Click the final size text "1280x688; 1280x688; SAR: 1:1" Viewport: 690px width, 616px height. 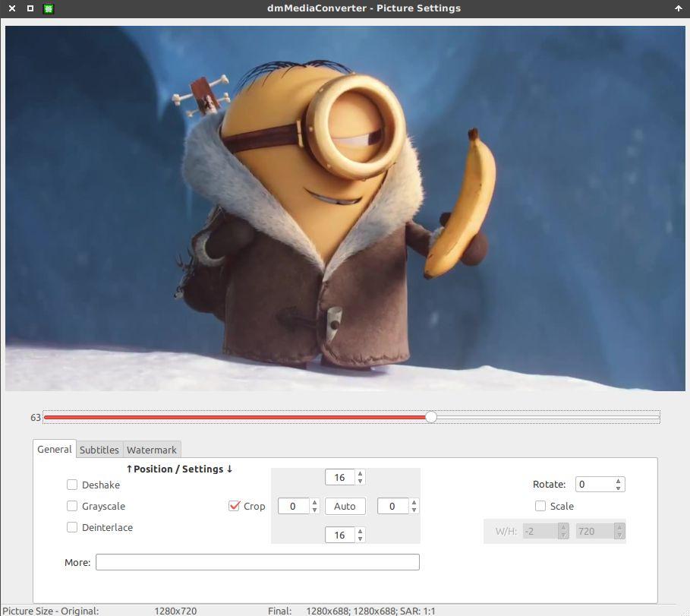coord(370,611)
